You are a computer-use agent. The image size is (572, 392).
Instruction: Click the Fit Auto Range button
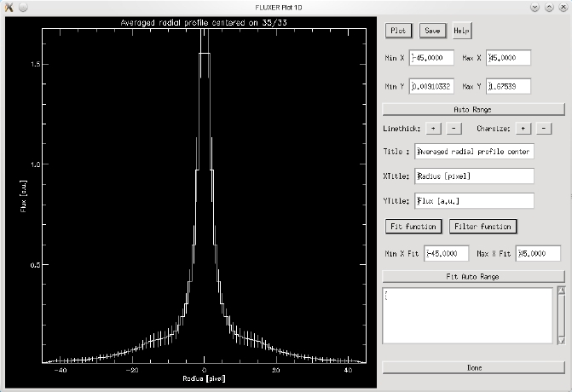(473, 276)
